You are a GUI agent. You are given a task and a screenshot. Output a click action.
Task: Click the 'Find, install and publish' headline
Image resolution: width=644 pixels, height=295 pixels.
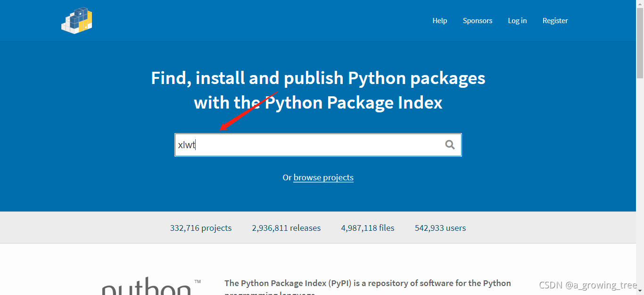318,90
